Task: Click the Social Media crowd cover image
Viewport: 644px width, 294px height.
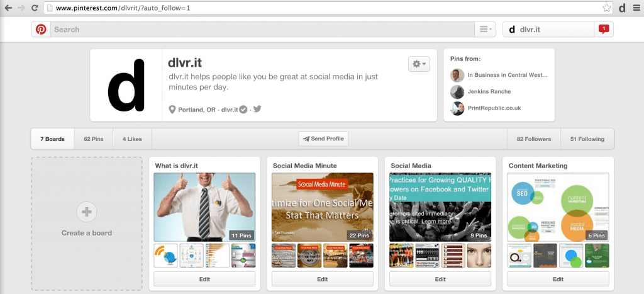Action: (x=440, y=207)
